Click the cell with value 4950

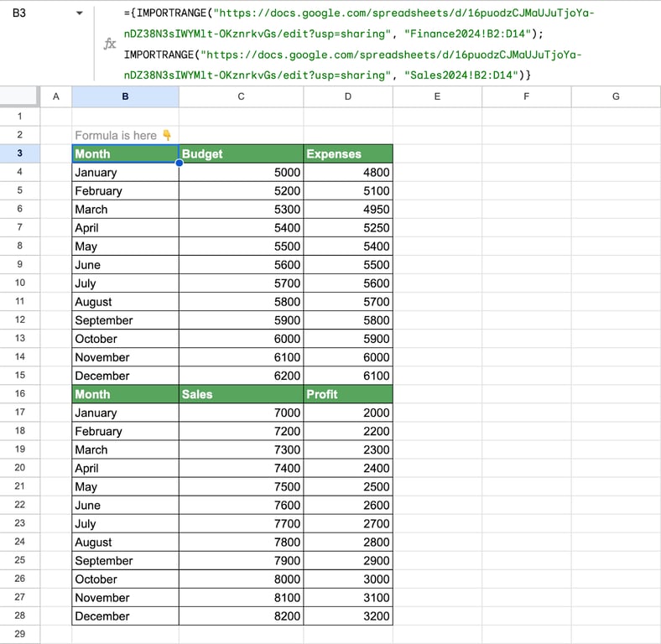tap(348, 210)
